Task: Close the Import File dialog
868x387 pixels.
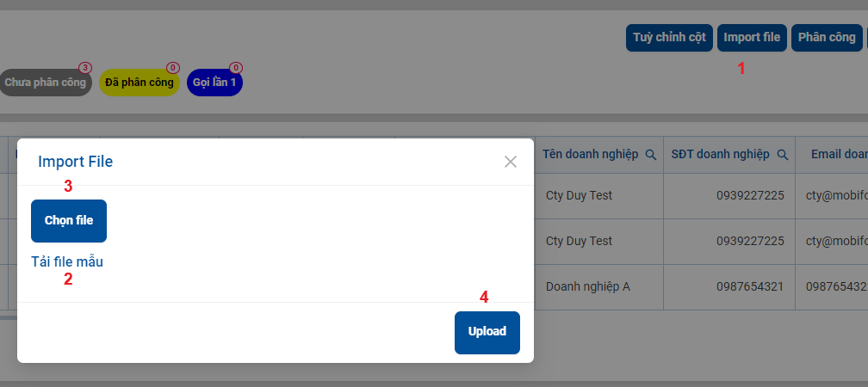Action: pyautogui.click(x=511, y=162)
